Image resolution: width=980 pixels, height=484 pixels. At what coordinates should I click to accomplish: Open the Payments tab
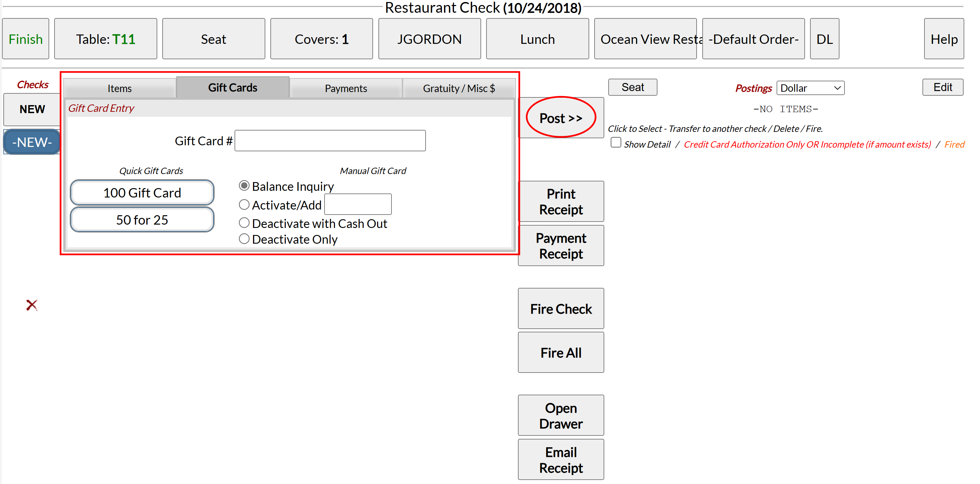(345, 88)
